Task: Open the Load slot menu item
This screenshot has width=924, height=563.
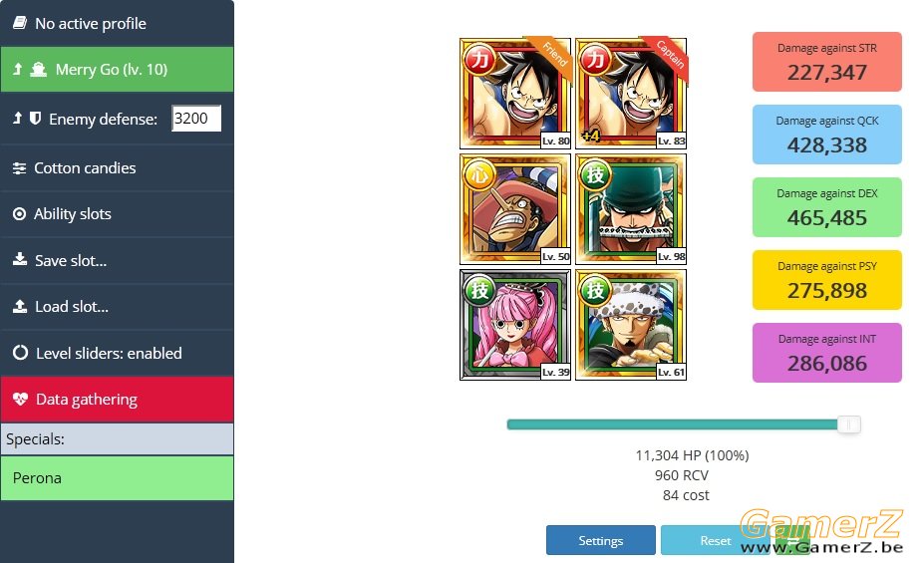Action: [117, 306]
